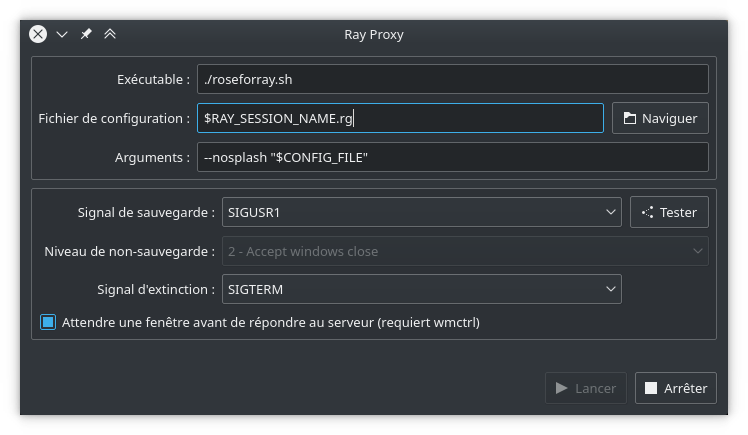Click the share icon on Tester button

[647, 212]
